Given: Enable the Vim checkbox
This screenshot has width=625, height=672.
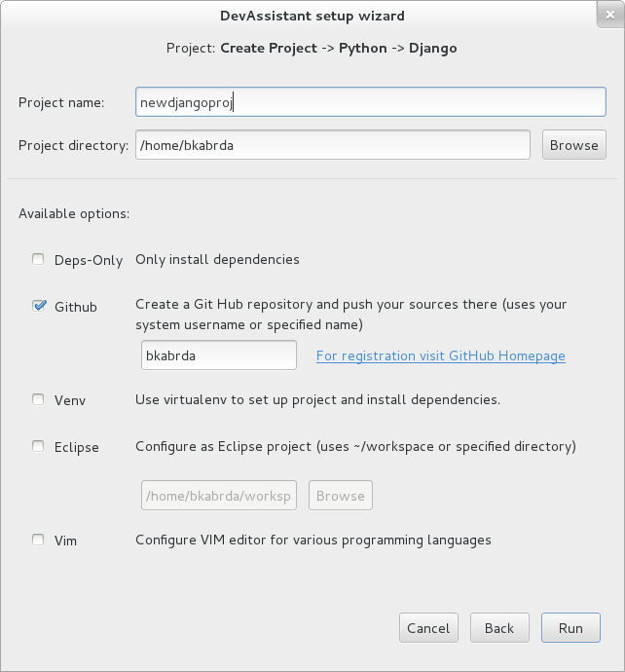Looking at the screenshot, I should coord(38,540).
